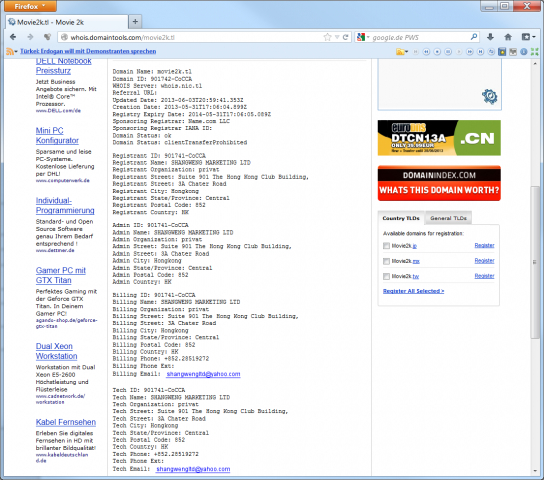
Task: Open the Dual Xeon Workstation ad link
Action: tap(57, 351)
